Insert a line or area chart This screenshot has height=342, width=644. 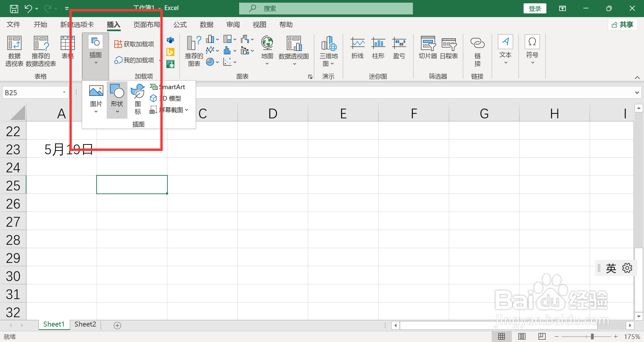coord(212,51)
